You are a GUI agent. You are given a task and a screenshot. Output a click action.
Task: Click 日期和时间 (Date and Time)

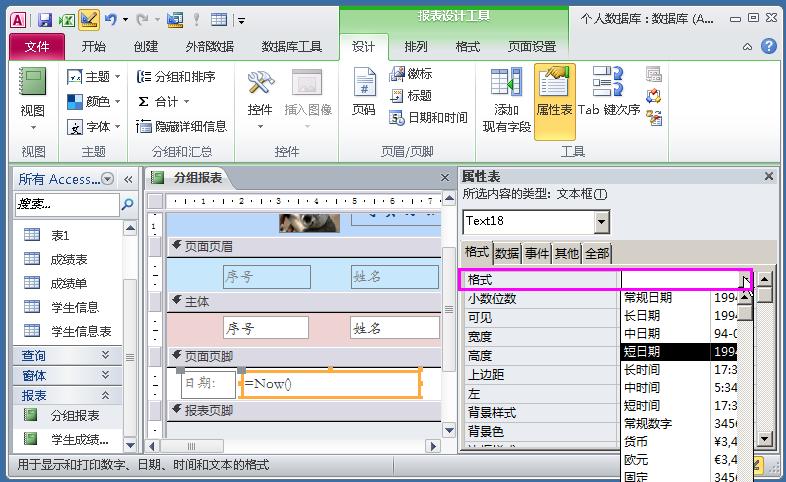(429, 118)
